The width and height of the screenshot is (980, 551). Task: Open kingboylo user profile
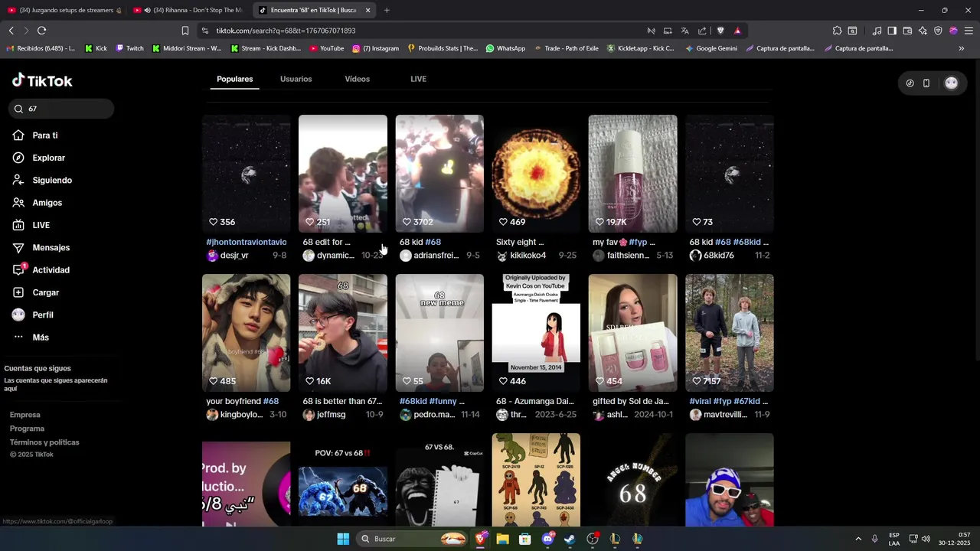(x=235, y=415)
